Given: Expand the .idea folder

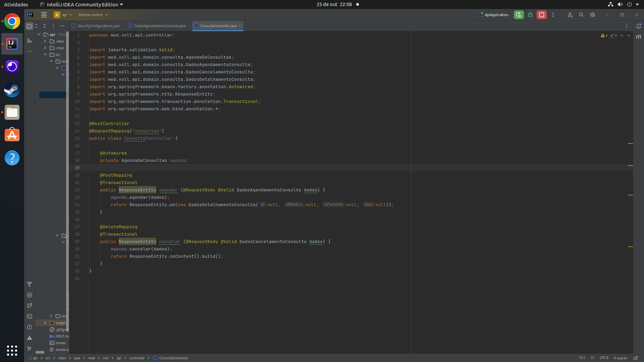Looking at the screenshot, I should coord(45,41).
